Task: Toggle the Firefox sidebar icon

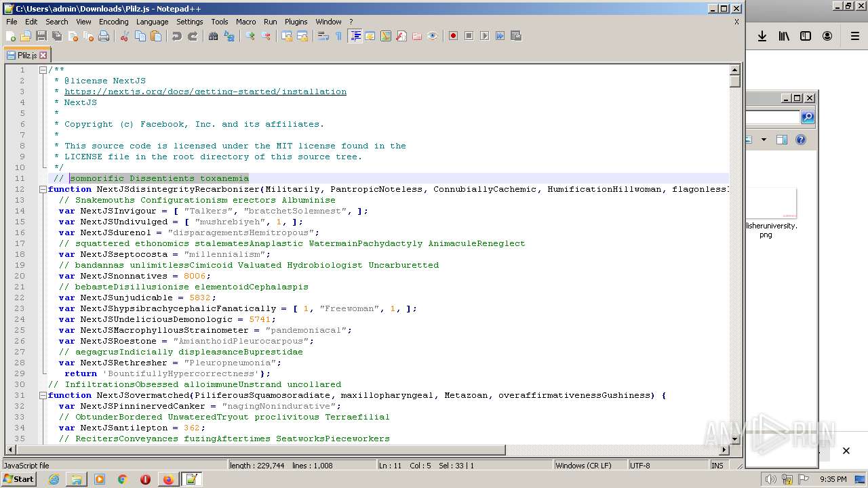Action: coord(806,36)
